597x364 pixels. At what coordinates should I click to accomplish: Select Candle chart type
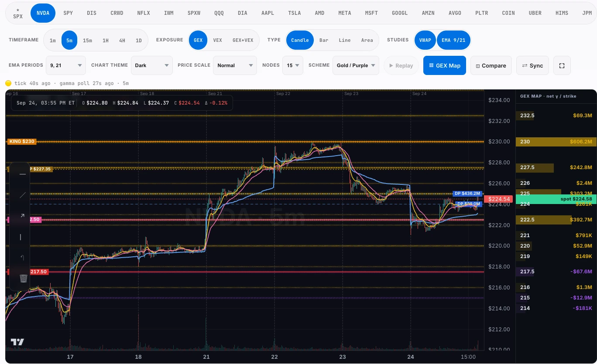pos(300,40)
